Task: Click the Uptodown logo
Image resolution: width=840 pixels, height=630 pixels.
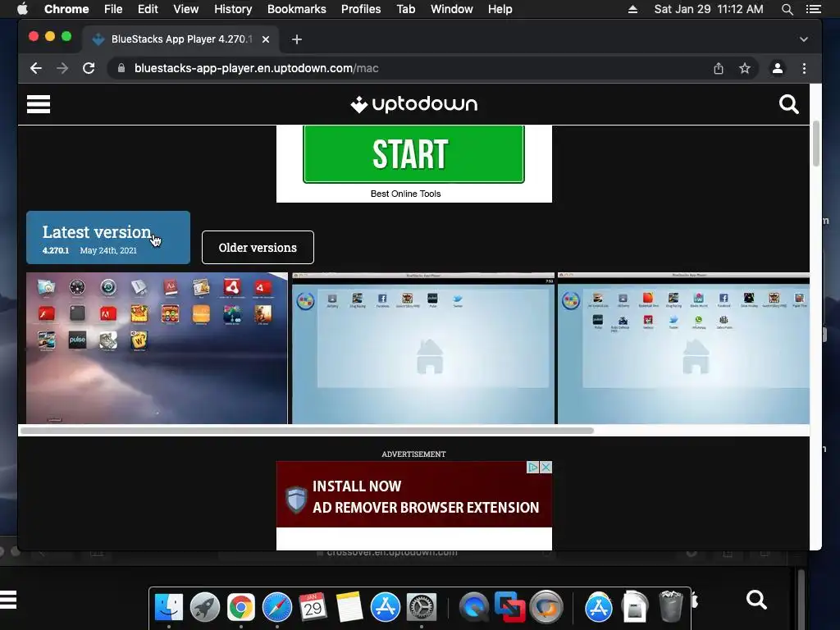Action: pyautogui.click(x=413, y=104)
